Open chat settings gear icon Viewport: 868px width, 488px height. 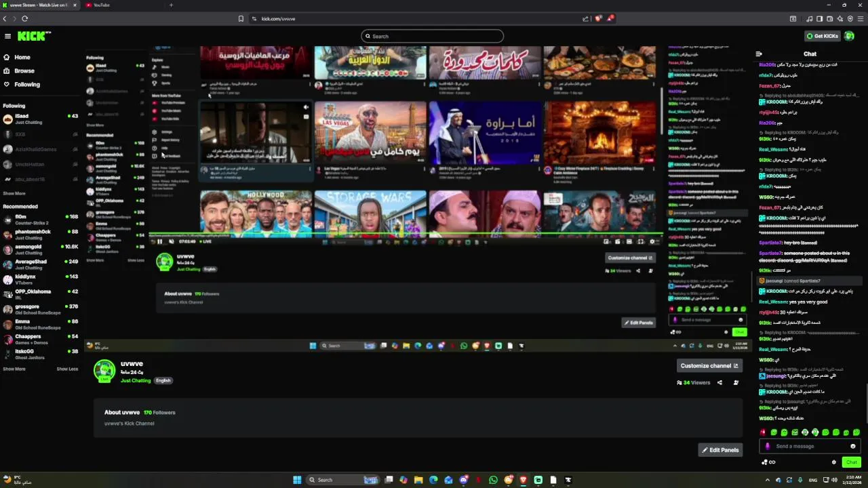click(834, 462)
